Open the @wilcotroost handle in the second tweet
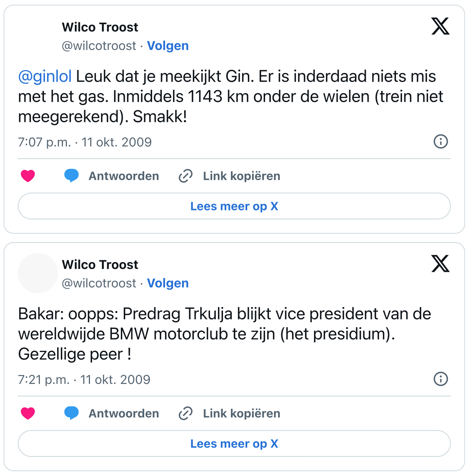Image resolution: width=469 pixels, height=476 pixels. coord(99,283)
